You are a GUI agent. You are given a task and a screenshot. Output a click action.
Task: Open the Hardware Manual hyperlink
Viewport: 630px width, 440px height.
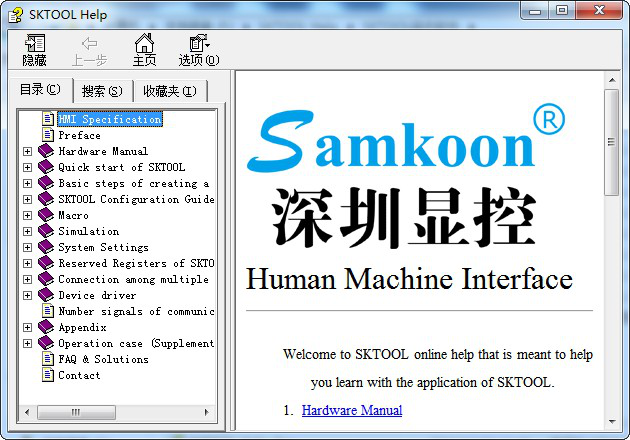352,410
